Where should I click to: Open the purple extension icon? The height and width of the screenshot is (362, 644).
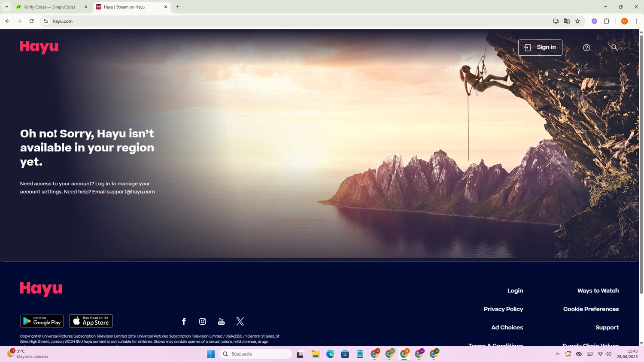[594, 21]
